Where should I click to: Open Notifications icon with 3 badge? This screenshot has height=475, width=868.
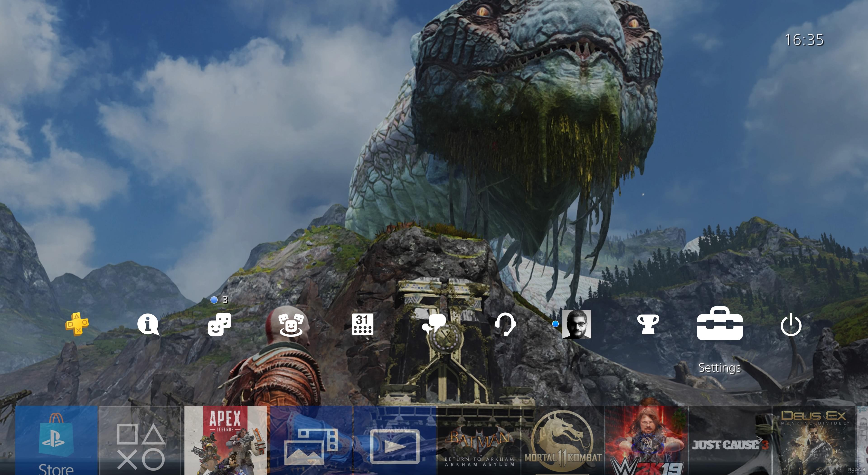(x=220, y=324)
